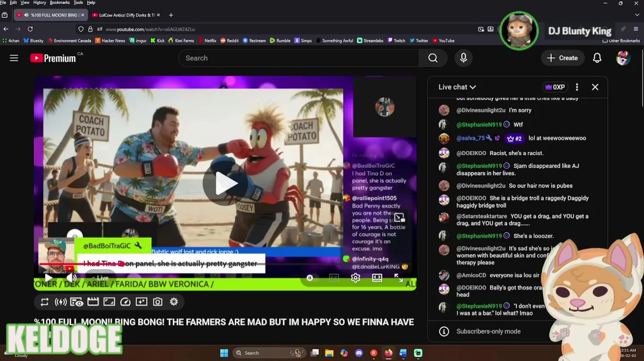Open player settings gear

(355, 278)
